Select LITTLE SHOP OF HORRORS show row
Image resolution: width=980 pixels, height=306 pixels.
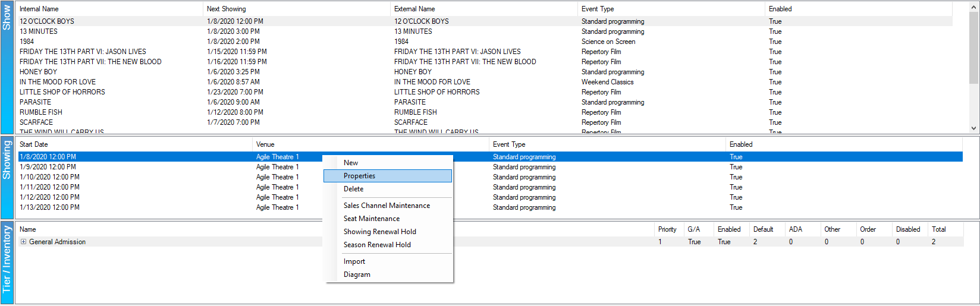click(x=485, y=92)
